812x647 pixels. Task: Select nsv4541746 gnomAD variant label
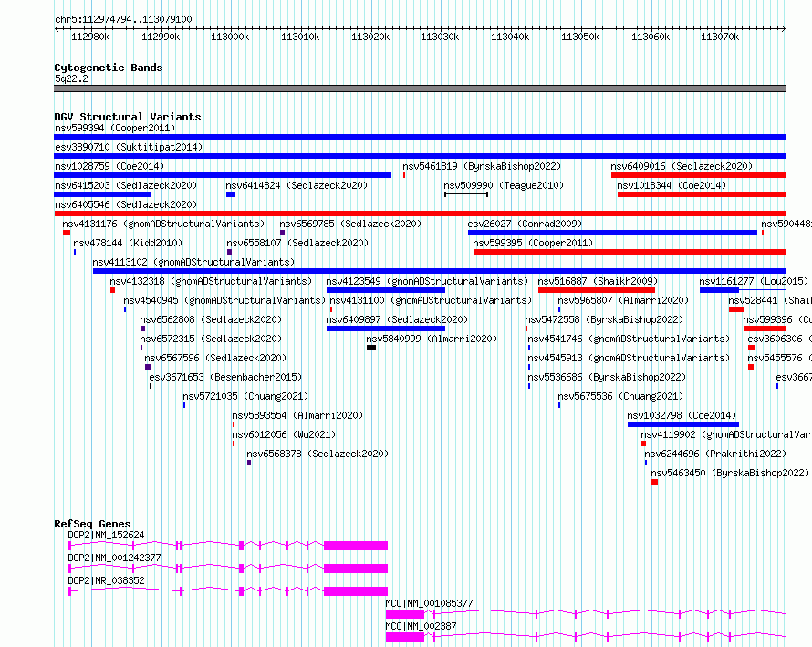629,339
